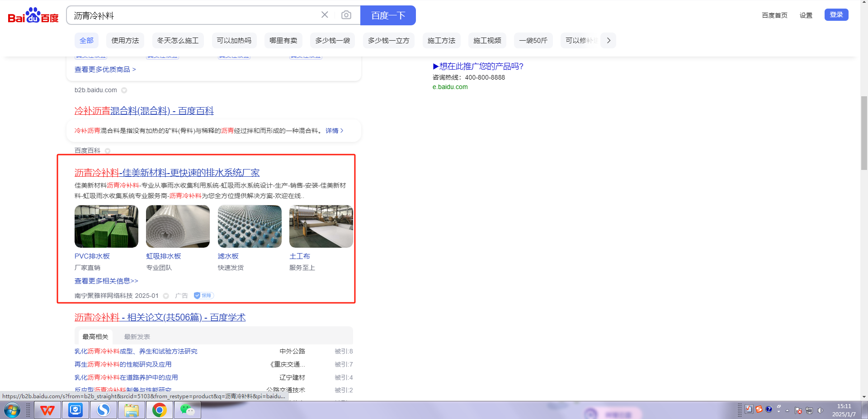This screenshot has width=868, height=419.
Task: Click the blue help question mark tray icon
Action: pyautogui.click(x=769, y=409)
